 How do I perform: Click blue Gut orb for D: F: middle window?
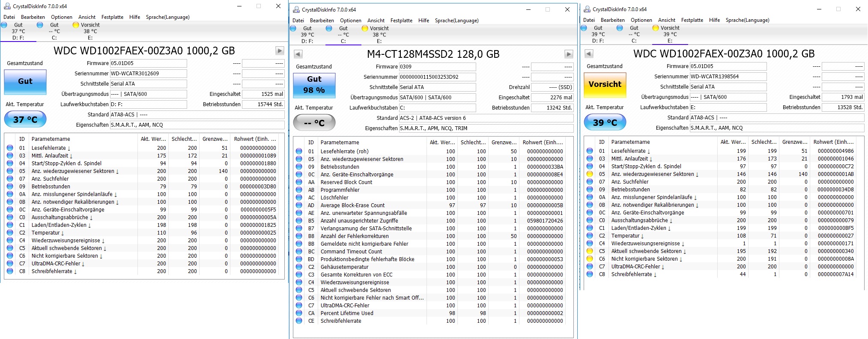(x=293, y=28)
